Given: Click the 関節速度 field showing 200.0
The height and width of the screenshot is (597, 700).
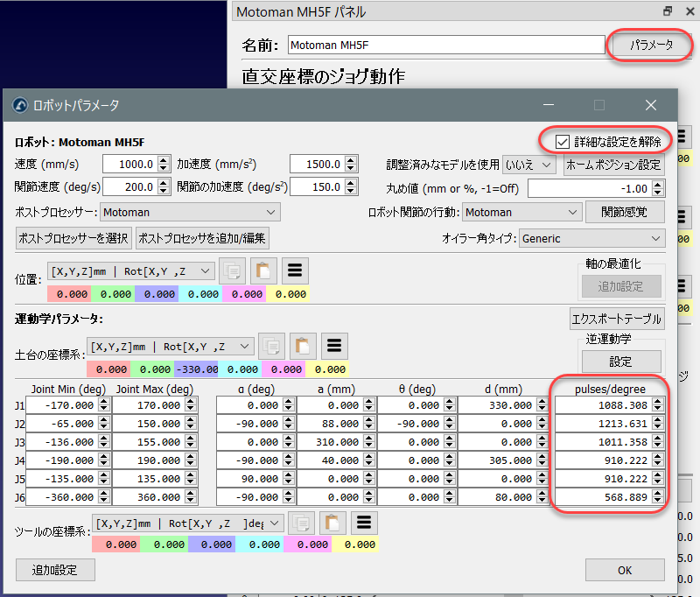Looking at the screenshot, I should [x=136, y=186].
